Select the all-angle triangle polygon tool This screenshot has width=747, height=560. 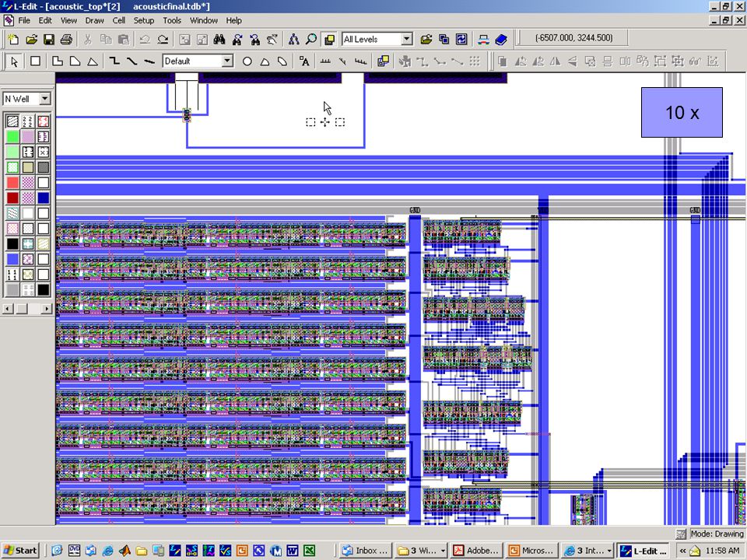pos(93,61)
